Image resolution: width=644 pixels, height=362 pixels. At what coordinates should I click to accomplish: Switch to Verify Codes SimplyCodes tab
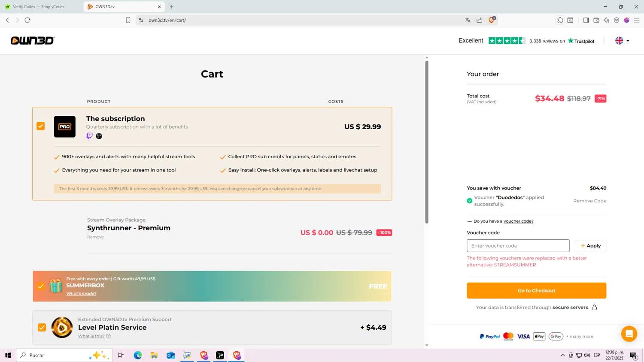[39, 7]
